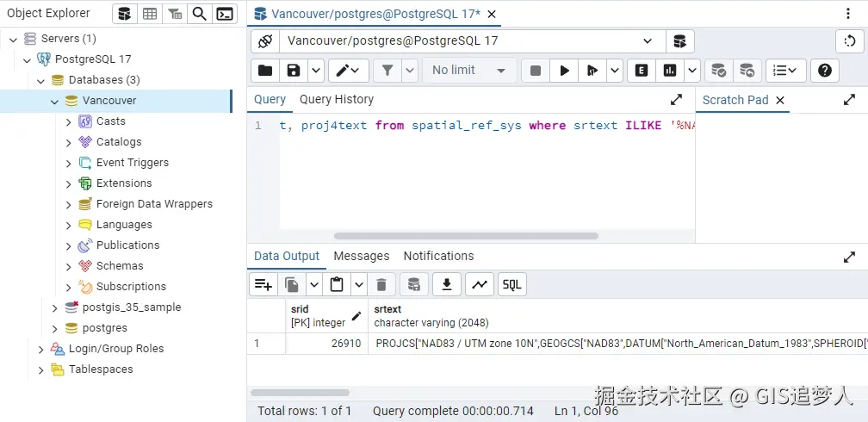
Task: Click into the SQL query editor line 1
Action: pyautogui.click(x=487, y=126)
